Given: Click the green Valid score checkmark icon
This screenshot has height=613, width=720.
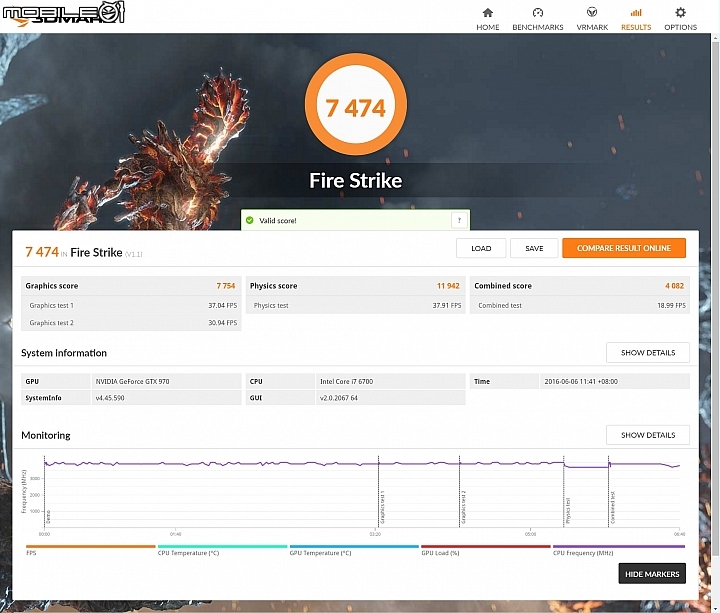Looking at the screenshot, I should (x=249, y=220).
